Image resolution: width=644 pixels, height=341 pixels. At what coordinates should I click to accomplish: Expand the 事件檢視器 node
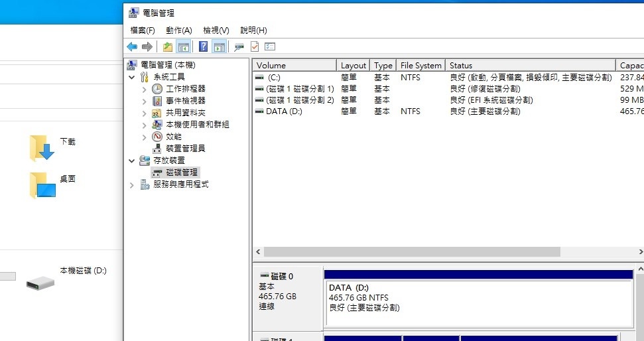point(144,101)
